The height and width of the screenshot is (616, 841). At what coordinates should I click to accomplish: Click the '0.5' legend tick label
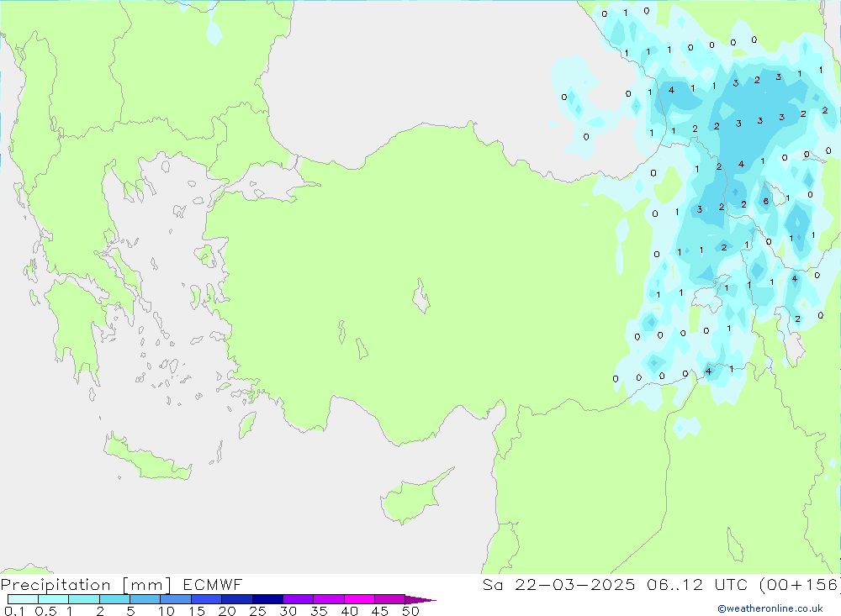tap(45, 611)
